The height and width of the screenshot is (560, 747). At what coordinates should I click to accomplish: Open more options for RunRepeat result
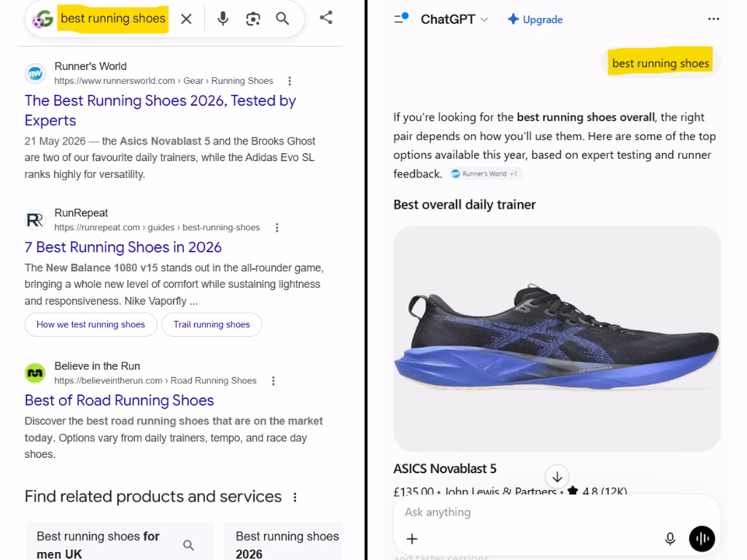point(276,227)
